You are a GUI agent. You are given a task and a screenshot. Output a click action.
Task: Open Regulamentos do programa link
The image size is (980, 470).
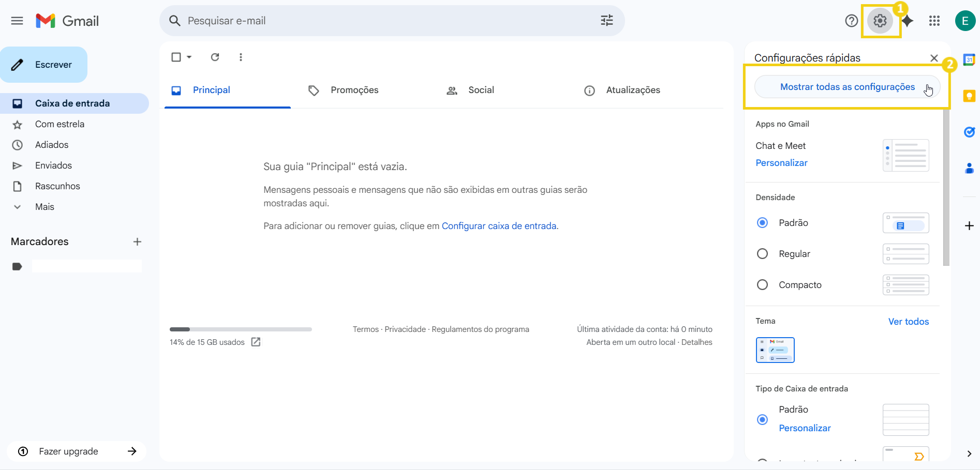[x=480, y=329]
